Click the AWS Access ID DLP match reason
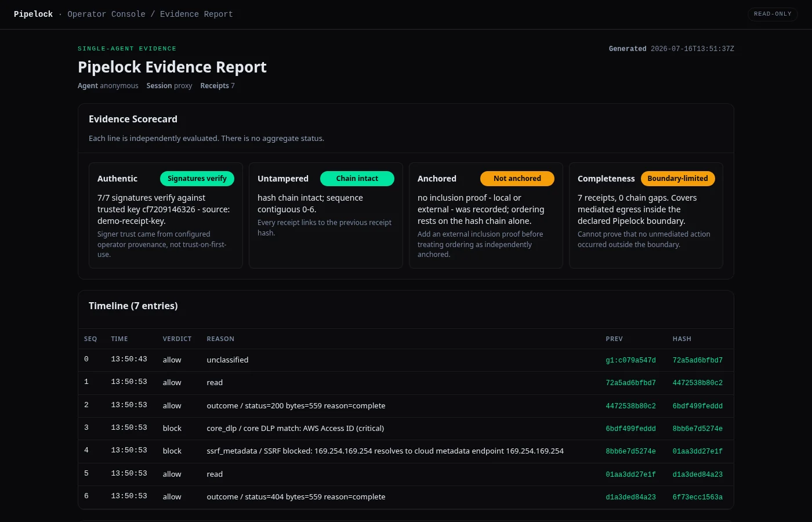Screen dimensions: 812x522 (x=295, y=428)
